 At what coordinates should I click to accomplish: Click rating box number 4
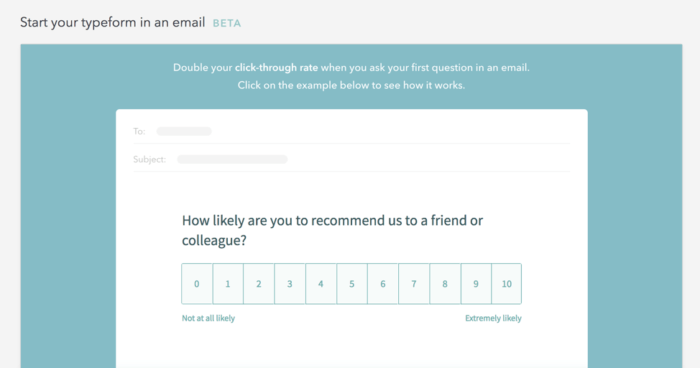coord(321,284)
